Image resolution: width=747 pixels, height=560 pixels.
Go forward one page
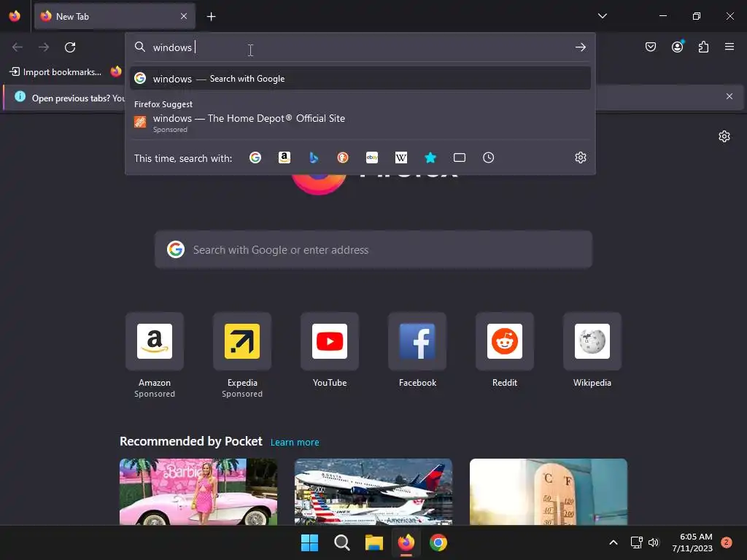tap(44, 47)
